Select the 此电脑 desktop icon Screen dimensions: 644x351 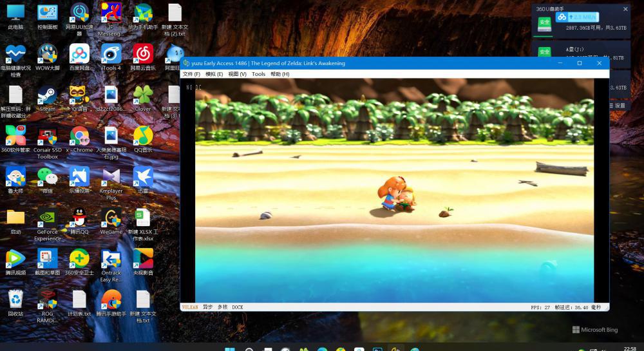tap(15, 17)
